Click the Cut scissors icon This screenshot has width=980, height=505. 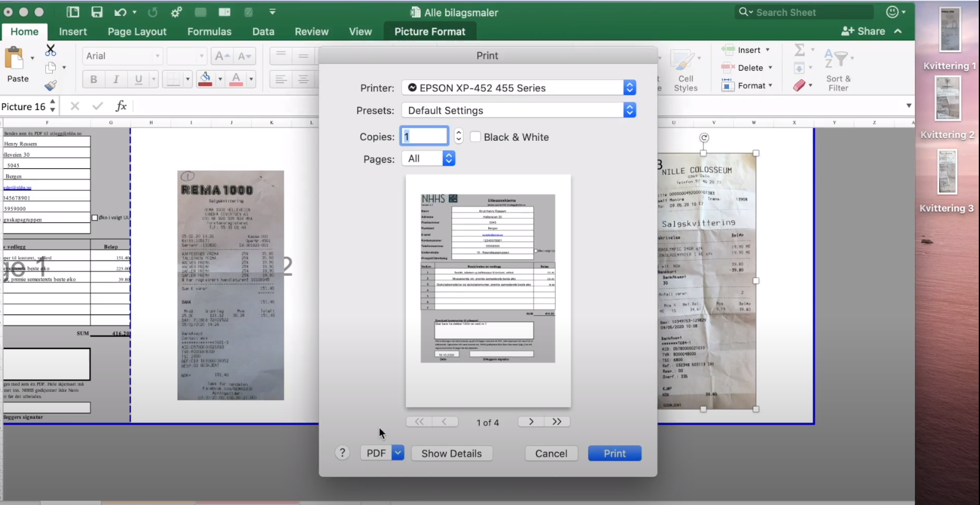50,50
